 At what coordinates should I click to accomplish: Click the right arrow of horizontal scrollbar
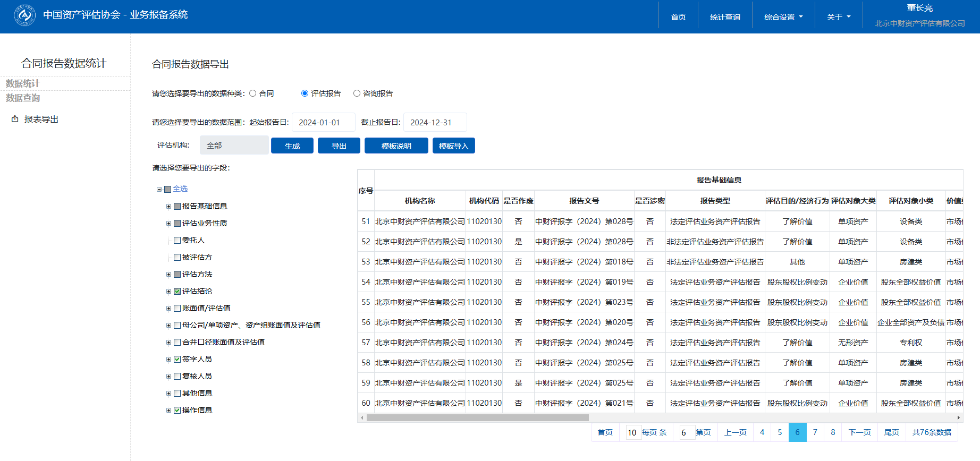click(959, 418)
